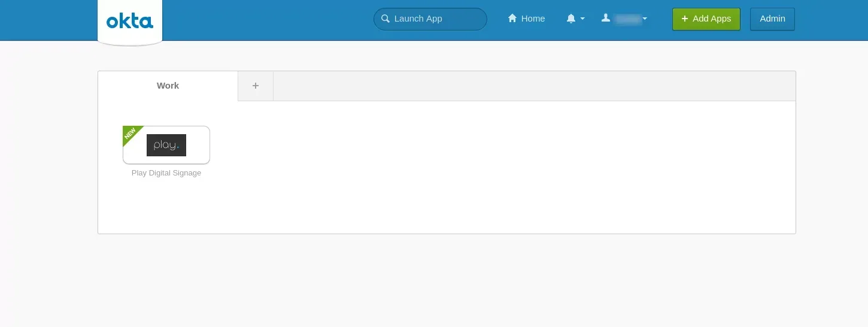Open the Admin console button
The width and height of the screenshot is (868, 327).
[x=772, y=19]
